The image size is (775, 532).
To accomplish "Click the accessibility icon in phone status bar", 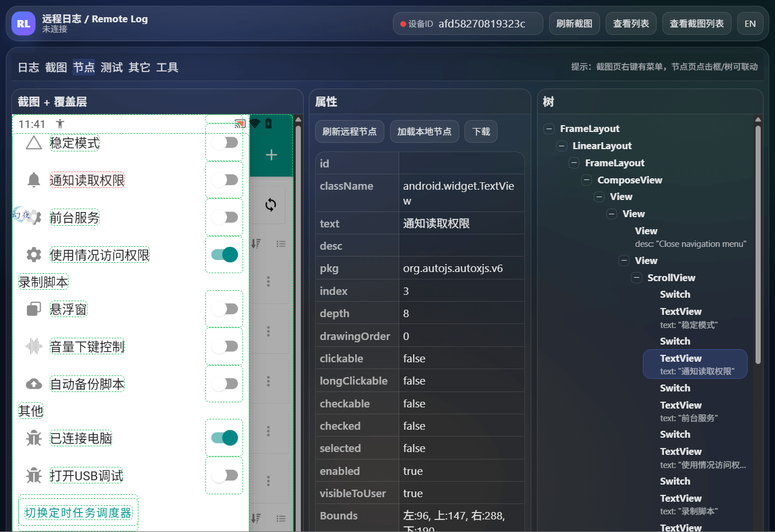I will click(60, 124).
